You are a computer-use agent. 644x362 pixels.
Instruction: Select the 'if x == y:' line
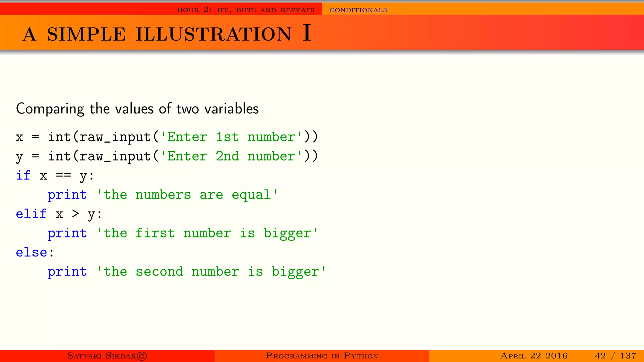(55, 176)
